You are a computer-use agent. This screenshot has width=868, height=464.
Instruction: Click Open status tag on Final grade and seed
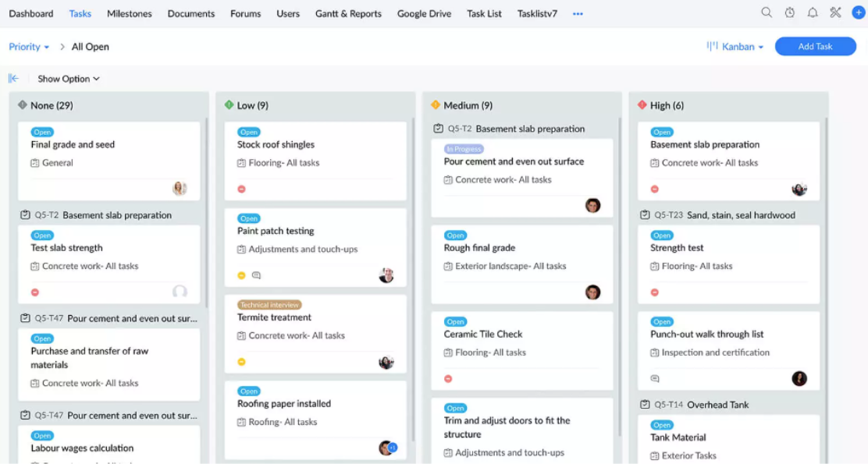pyautogui.click(x=42, y=132)
